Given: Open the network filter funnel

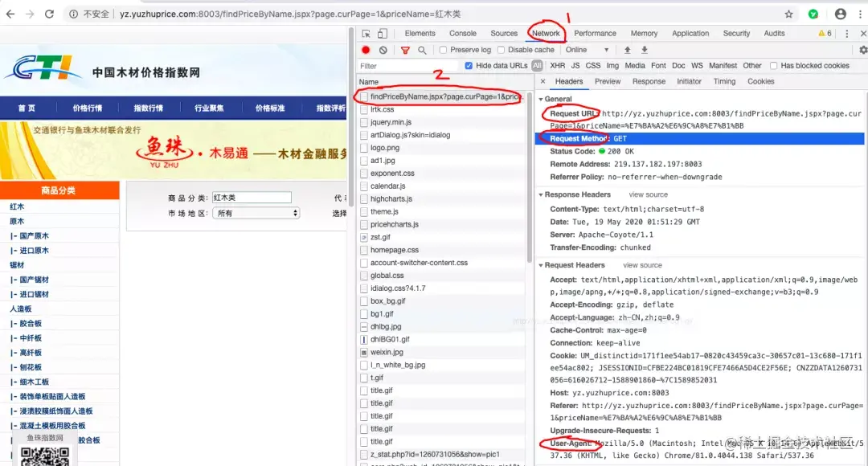Looking at the screenshot, I should pos(403,50).
